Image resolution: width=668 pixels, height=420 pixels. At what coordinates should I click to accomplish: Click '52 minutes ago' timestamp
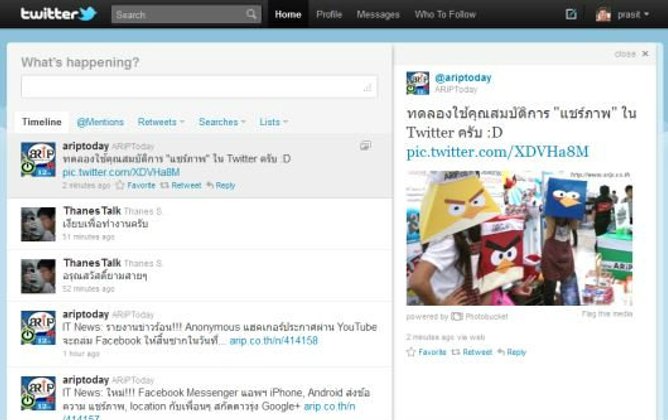(89, 289)
